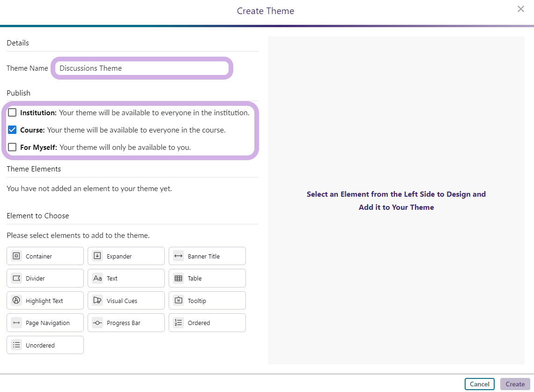
Task: Select the Text element icon
Action: tap(97, 278)
